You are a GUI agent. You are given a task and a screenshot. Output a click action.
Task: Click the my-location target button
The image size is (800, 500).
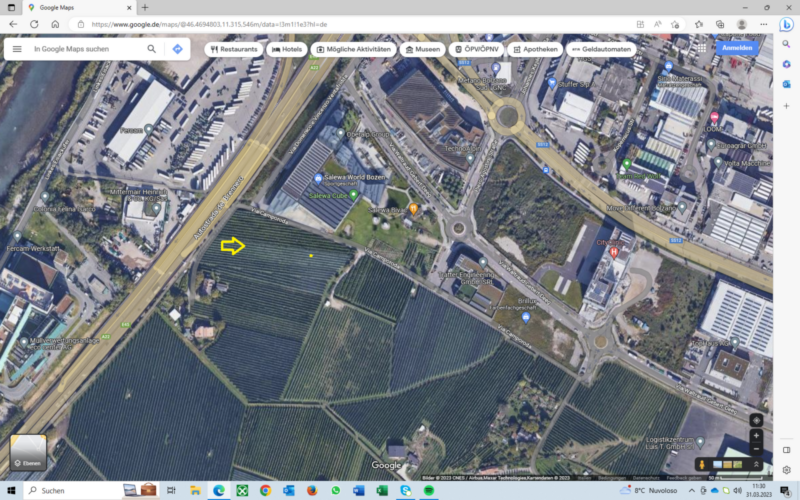pos(756,420)
